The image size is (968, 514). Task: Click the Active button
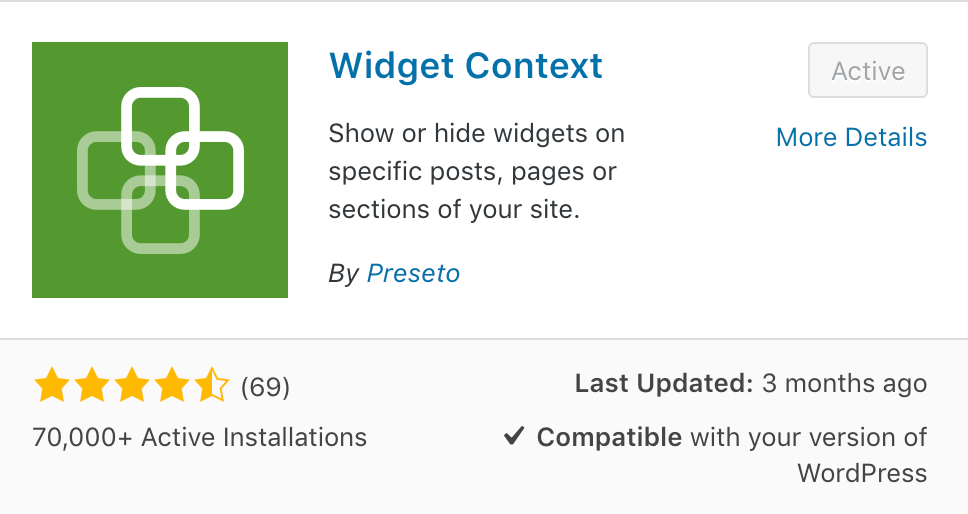(x=868, y=70)
